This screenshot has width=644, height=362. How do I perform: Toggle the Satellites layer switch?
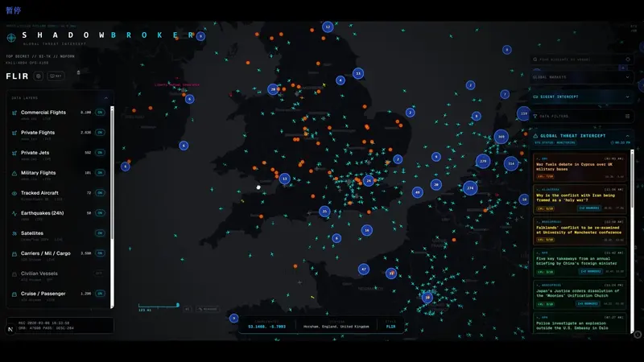point(101,233)
